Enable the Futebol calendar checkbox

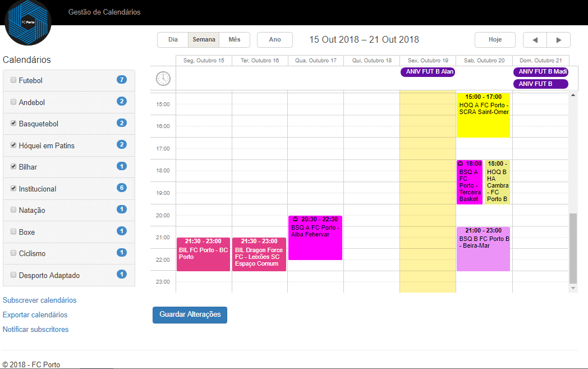pos(13,79)
